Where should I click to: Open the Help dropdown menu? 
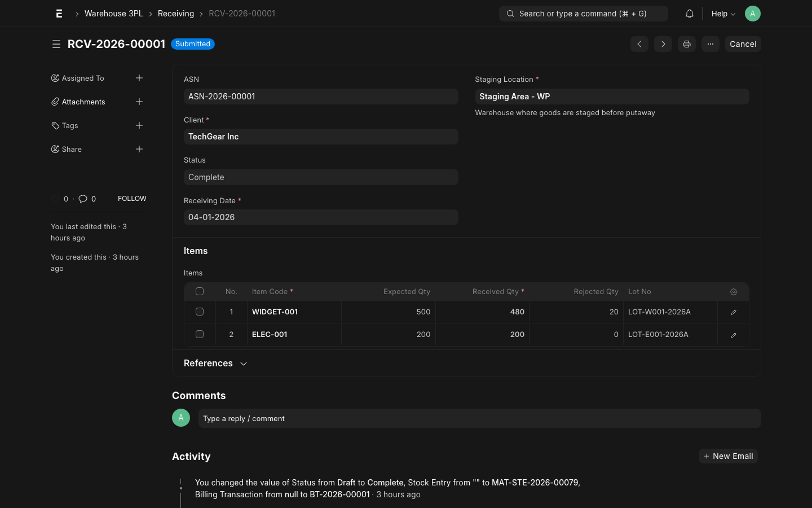[x=723, y=14]
